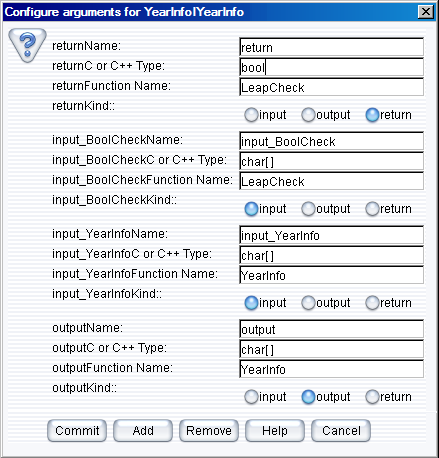
Task: Open Help for this dialog
Action: tap(275, 431)
